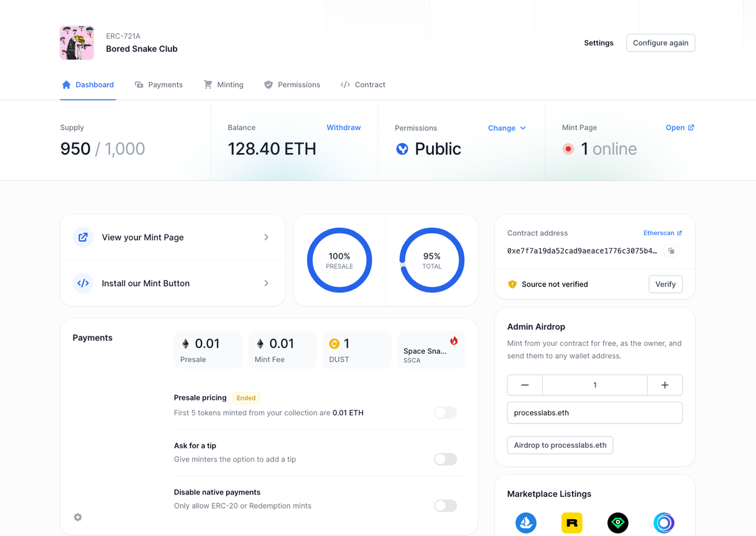756x536 pixels.
Task: Increase the airdrop quantity with the plus stepper
Action: pos(665,385)
